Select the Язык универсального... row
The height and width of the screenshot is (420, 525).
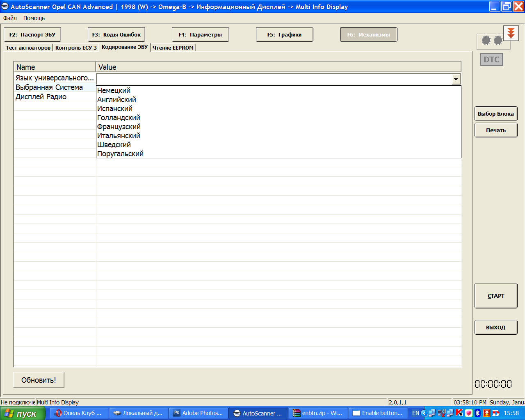(55, 78)
